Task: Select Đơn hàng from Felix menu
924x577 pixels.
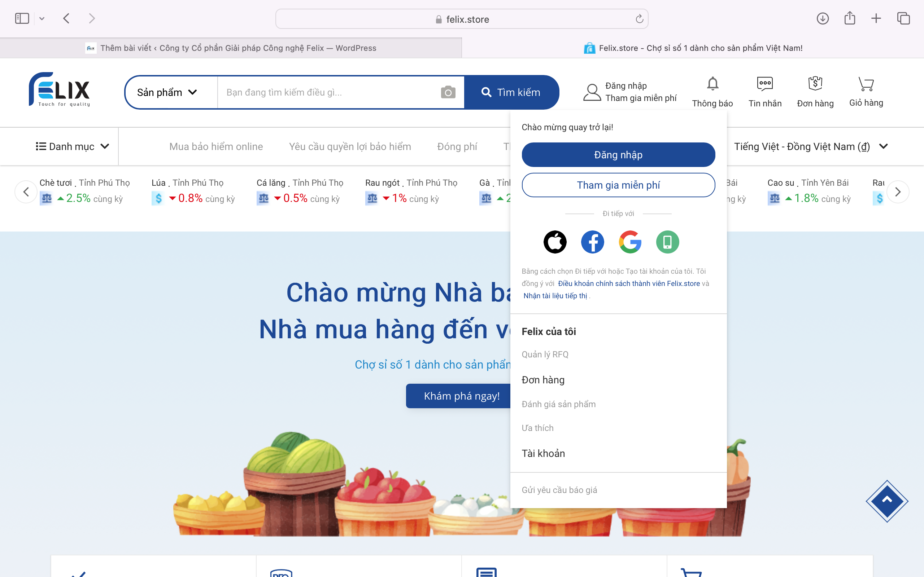Action: click(x=544, y=380)
